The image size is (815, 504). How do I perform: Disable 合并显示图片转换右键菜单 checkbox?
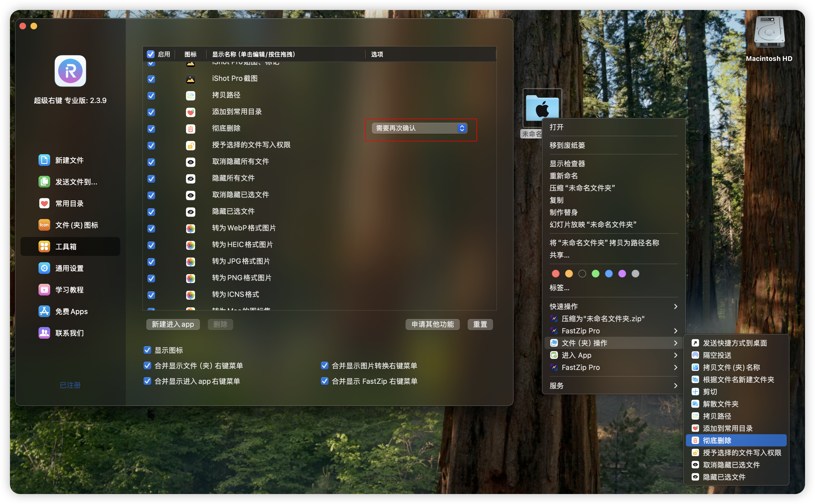tap(324, 366)
